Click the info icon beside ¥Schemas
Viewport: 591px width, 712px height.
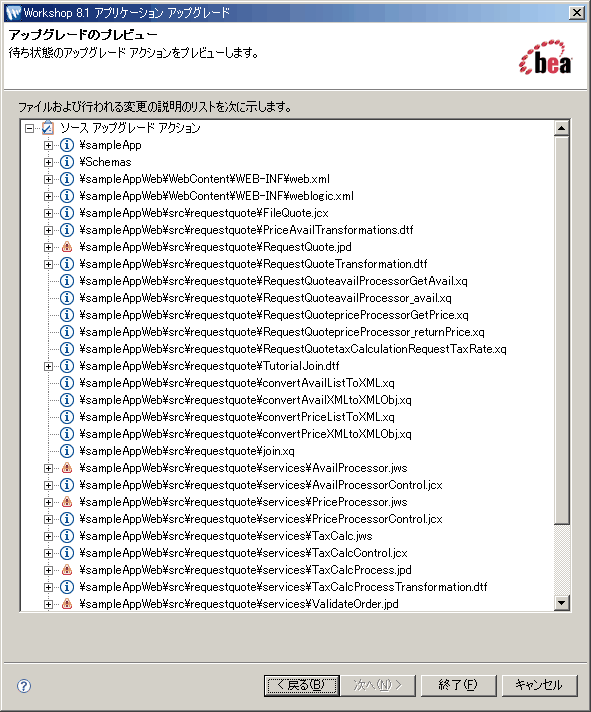coord(67,162)
